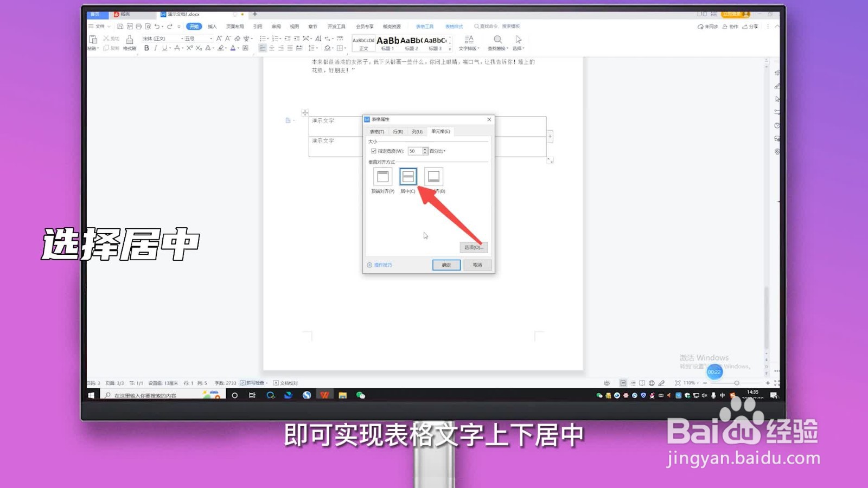Choose 顶端对齐(P) alignment option

point(382,176)
